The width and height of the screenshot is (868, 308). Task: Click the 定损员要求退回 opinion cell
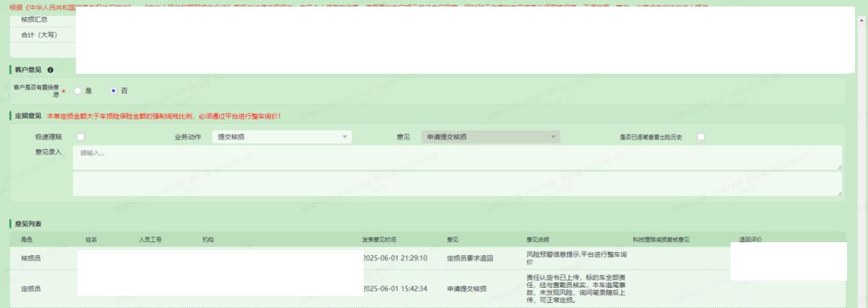pyautogui.click(x=469, y=258)
